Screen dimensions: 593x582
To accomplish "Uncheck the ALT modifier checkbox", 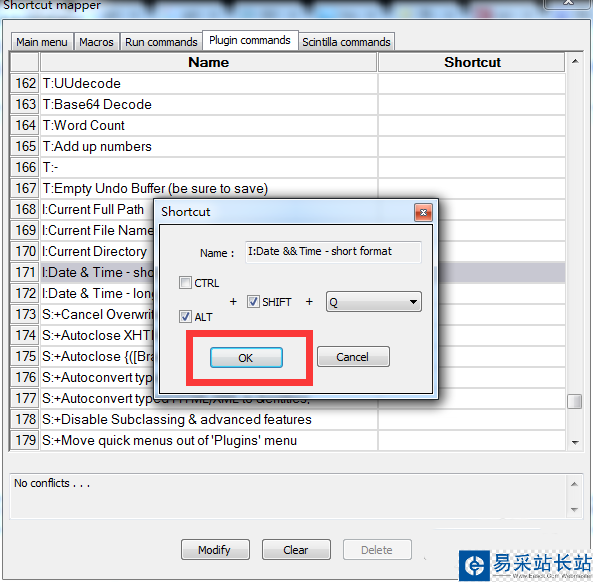I will [185, 316].
